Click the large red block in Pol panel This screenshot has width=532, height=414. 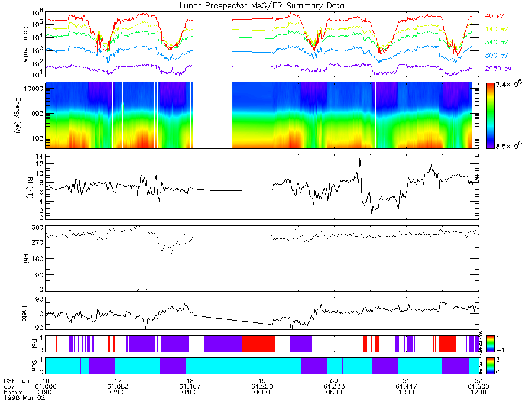(258, 344)
